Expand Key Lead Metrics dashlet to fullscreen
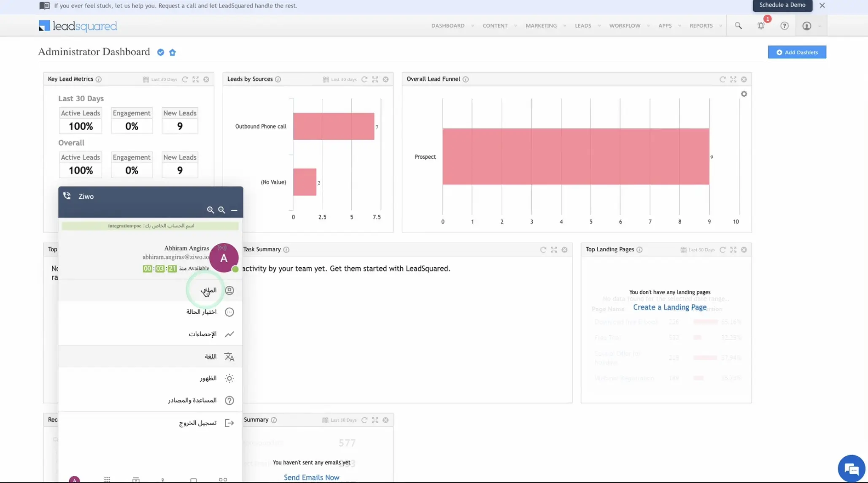This screenshot has width=868, height=483. click(x=196, y=79)
